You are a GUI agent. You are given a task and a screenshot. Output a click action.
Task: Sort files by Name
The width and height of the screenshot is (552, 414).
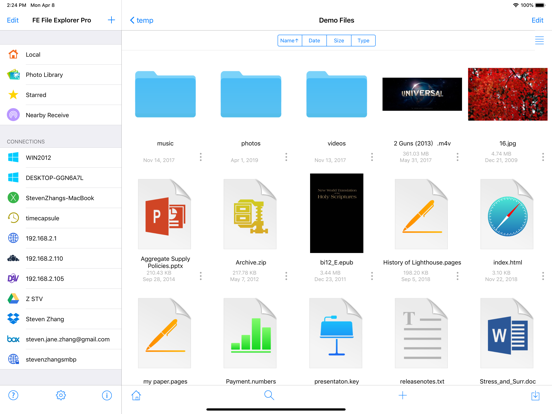(289, 40)
